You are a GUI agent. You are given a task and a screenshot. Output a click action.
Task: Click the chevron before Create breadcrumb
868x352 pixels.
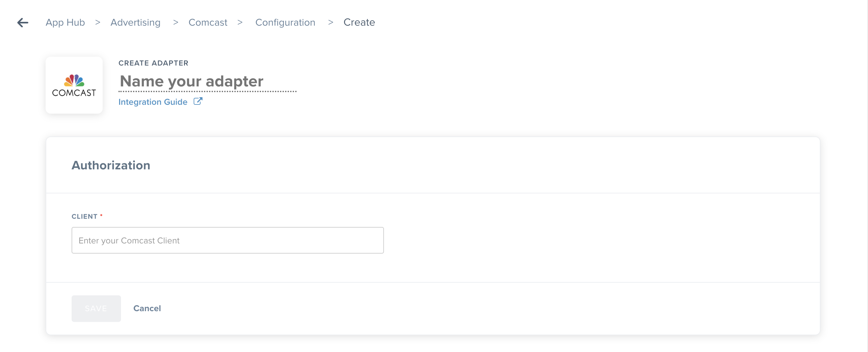pyautogui.click(x=330, y=22)
